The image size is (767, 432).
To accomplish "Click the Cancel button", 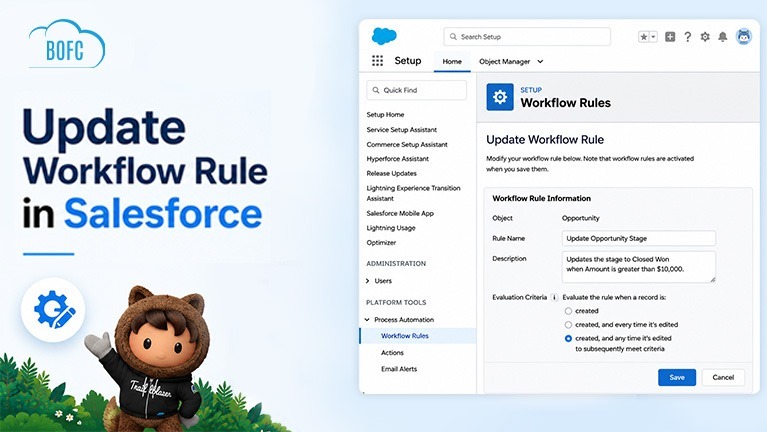I will [x=723, y=377].
